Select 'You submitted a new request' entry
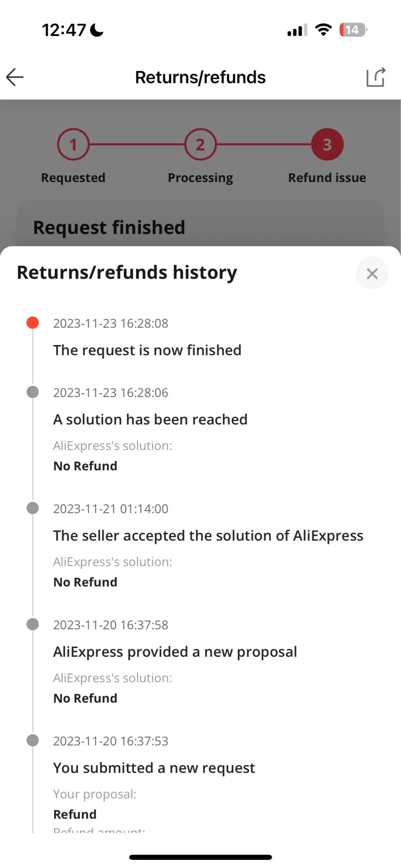401x868 pixels. [x=154, y=768]
